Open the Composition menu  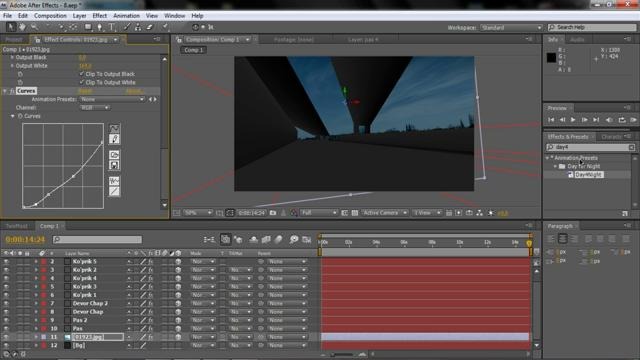tap(50, 16)
